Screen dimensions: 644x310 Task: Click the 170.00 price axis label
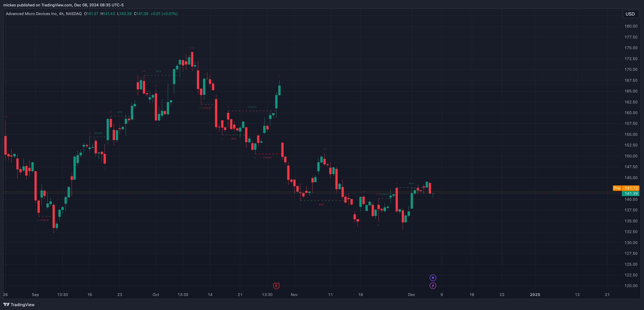(x=631, y=70)
